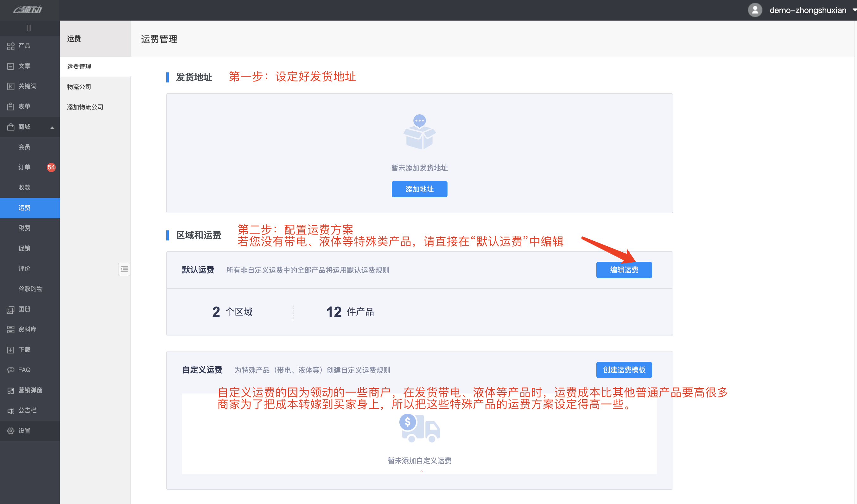The width and height of the screenshot is (857, 504).
Task: Click the 创建运费模板 button
Action: (624, 370)
